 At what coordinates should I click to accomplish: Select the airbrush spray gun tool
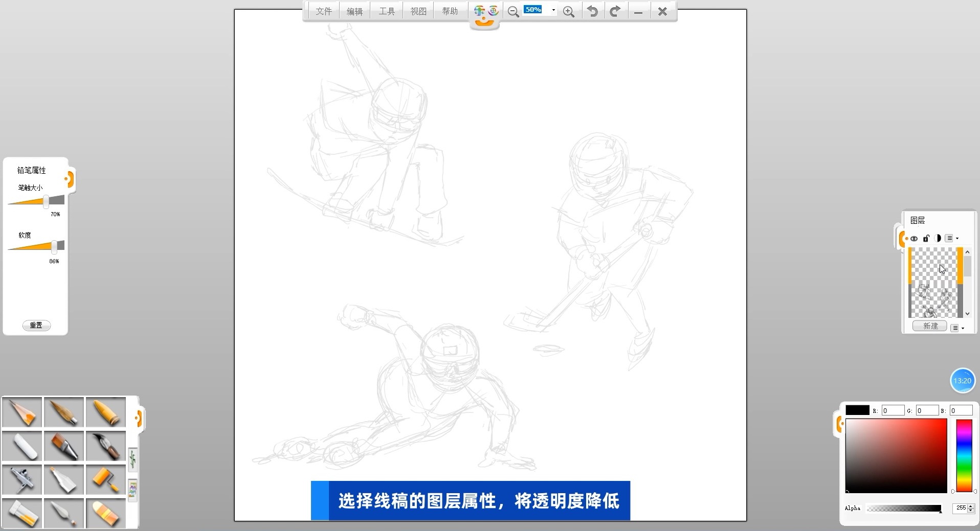tap(22, 479)
